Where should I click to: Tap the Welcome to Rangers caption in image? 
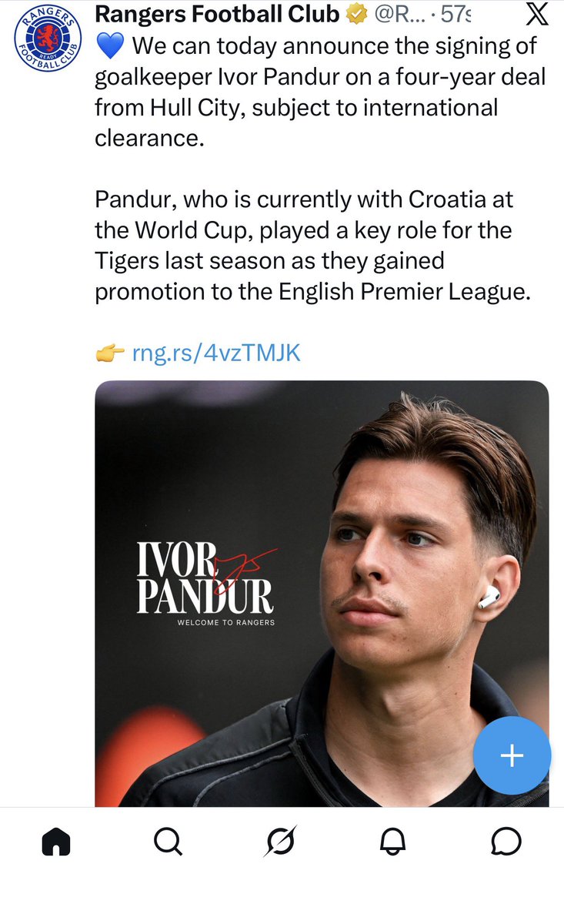click(225, 622)
